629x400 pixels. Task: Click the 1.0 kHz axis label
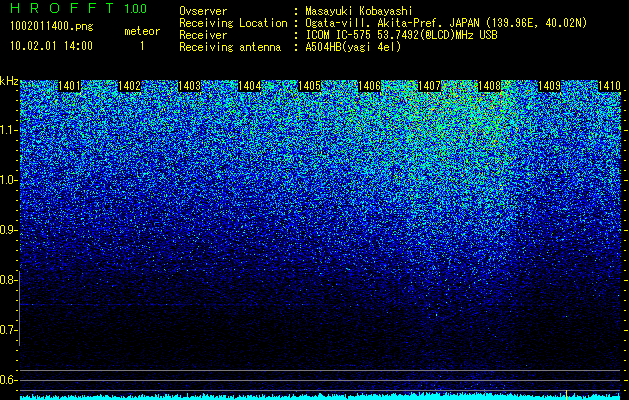click(x=8, y=181)
